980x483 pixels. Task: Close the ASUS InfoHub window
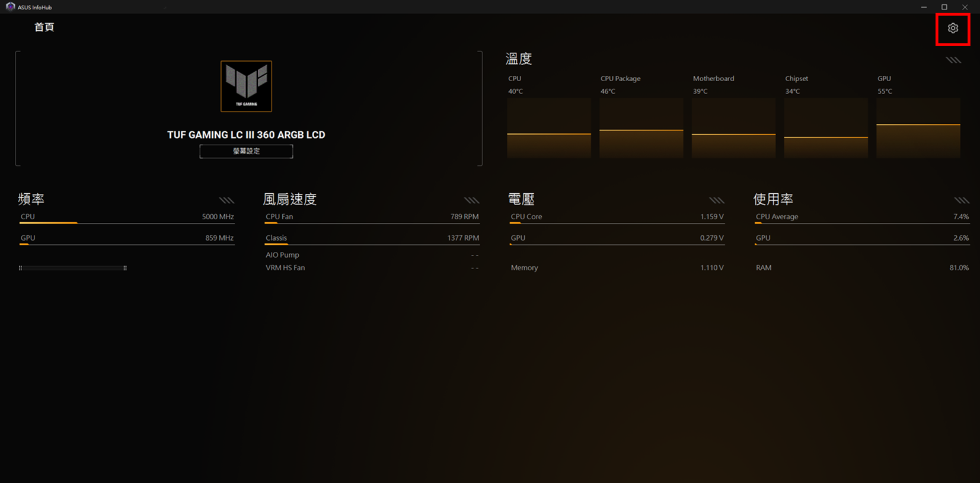click(965, 7)
